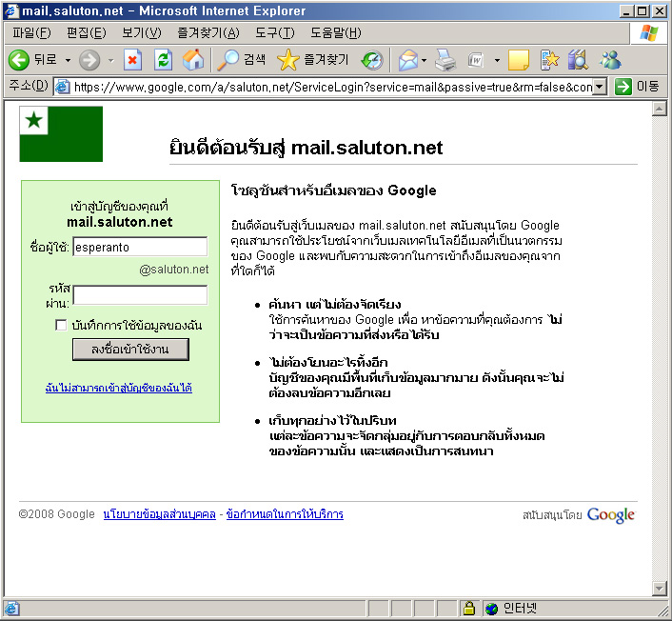Screen dimensions: 672x621
Task: Open the 도구(T) menu
Action: [275, 33]
